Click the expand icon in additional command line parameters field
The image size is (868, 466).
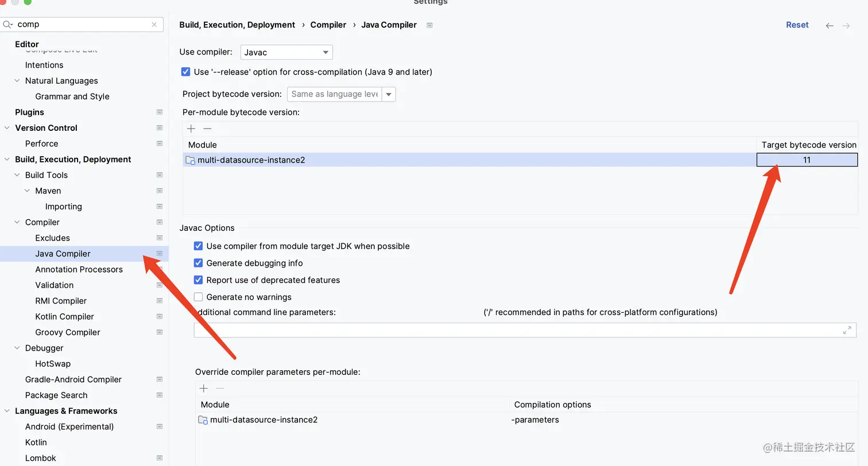847,330
